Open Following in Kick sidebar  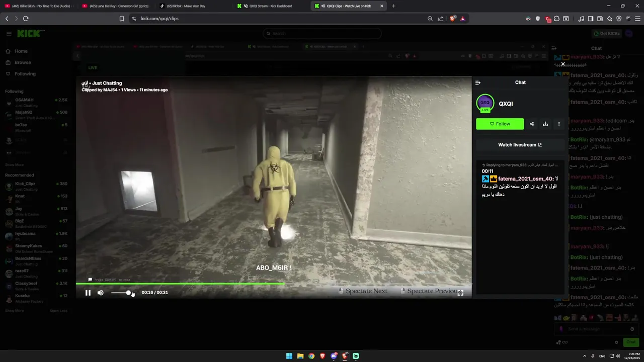(25, 74)
